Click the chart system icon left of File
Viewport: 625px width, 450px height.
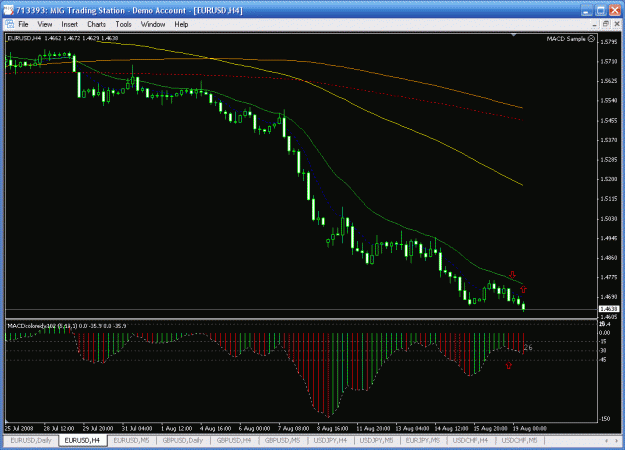pos(10,24)
